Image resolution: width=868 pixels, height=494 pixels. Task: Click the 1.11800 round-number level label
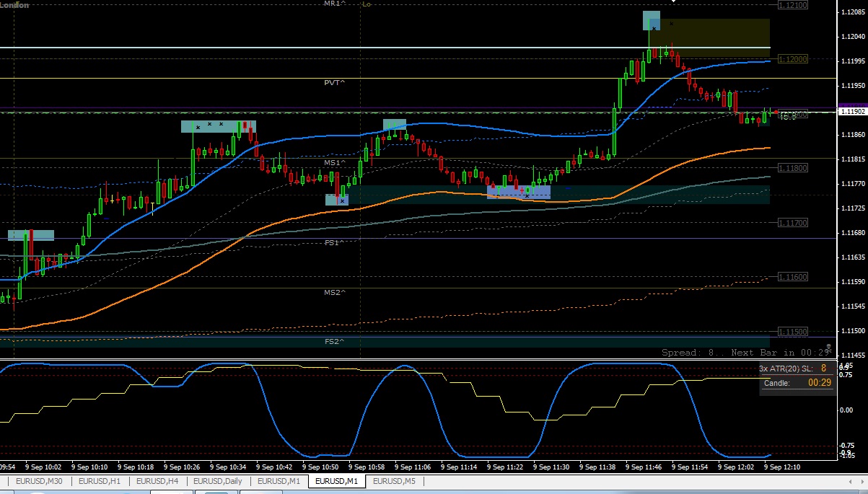point(793,168)
